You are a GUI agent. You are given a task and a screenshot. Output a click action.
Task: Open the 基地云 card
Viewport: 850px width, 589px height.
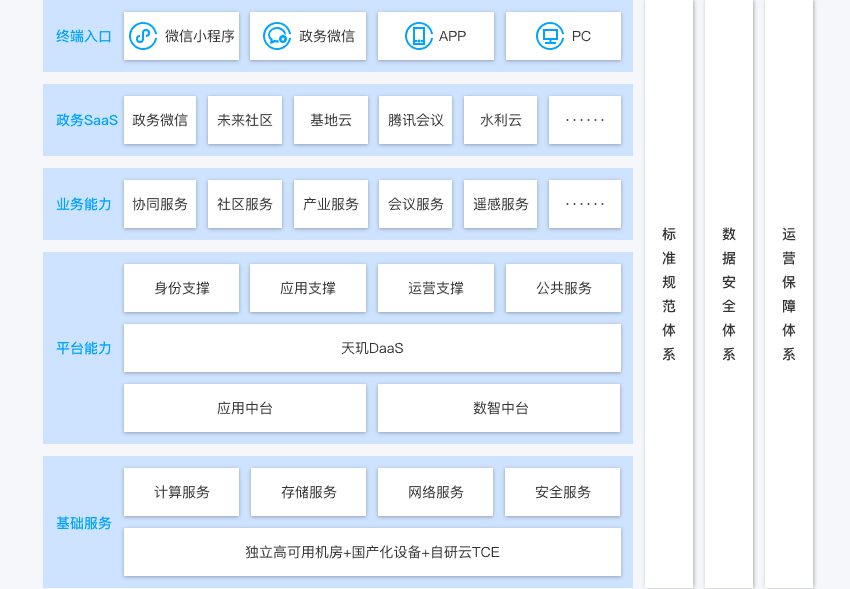click(x=331, y=120)
